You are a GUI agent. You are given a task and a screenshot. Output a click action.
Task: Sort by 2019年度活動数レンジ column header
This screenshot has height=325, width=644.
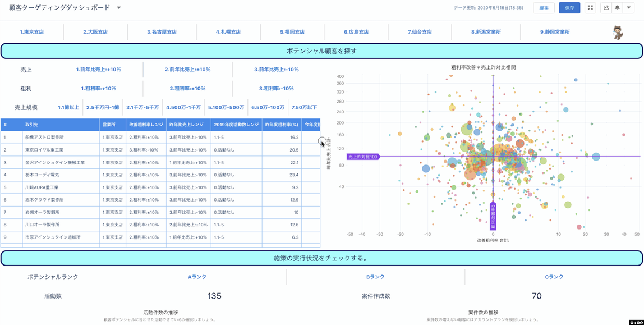tap(236, 125)
